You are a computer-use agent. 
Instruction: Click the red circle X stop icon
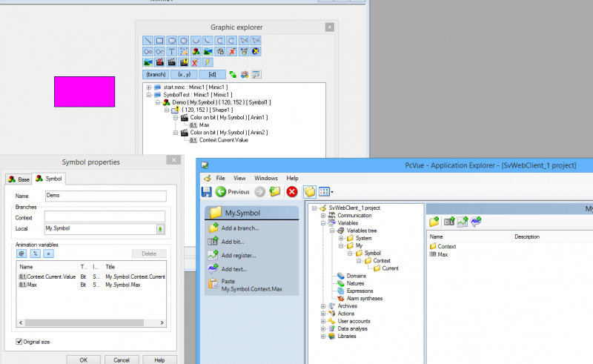click(292, 192)
